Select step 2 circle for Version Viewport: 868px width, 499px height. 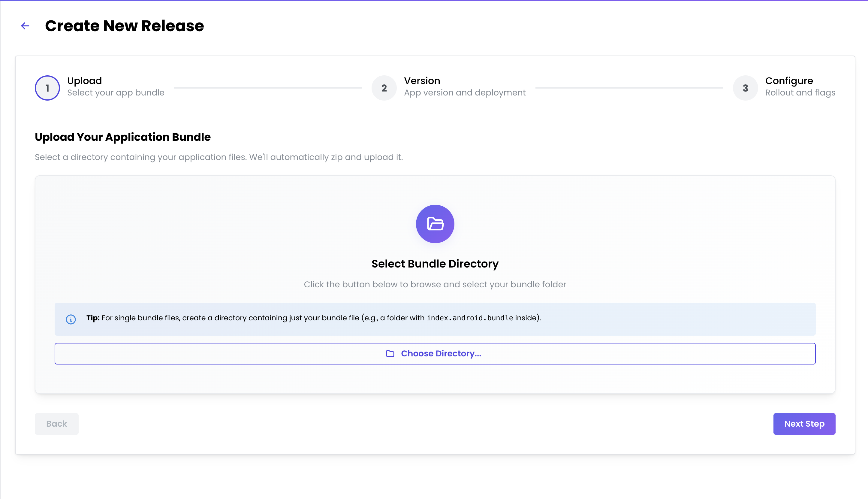point(384,88)
